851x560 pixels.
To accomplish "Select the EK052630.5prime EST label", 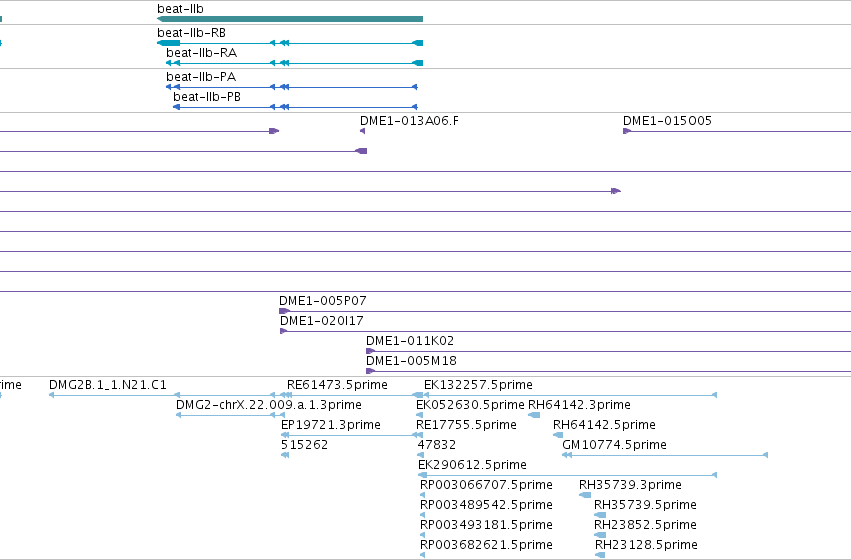I will point(470,405).
